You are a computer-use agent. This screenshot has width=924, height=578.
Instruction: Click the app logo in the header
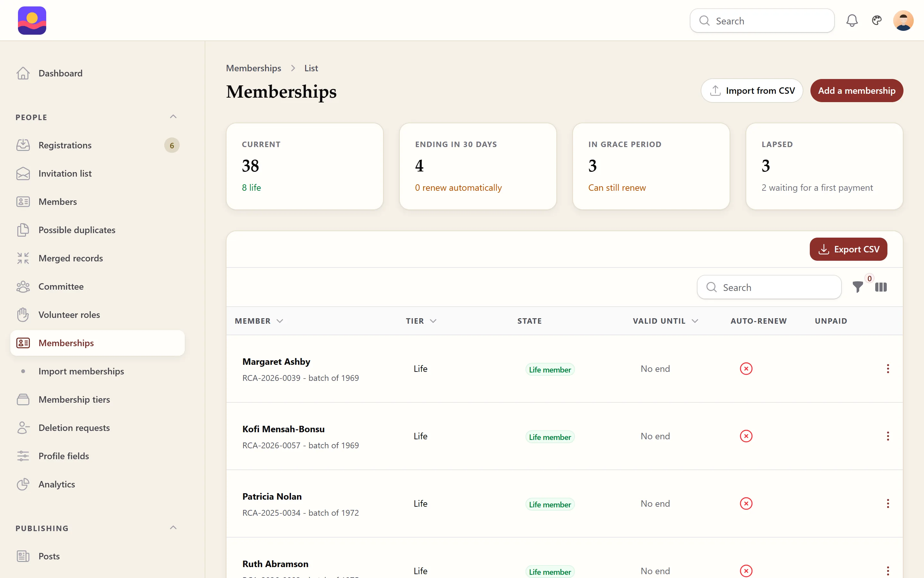click(32, 21)
